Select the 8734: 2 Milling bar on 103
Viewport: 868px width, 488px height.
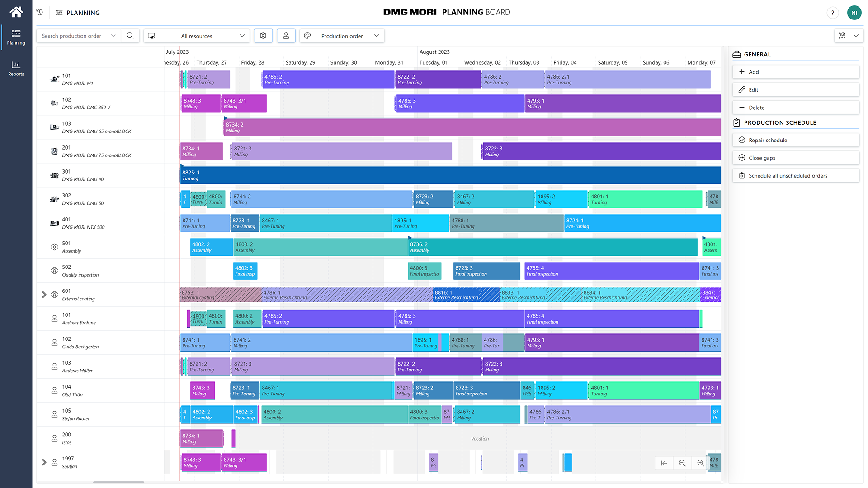472,127
